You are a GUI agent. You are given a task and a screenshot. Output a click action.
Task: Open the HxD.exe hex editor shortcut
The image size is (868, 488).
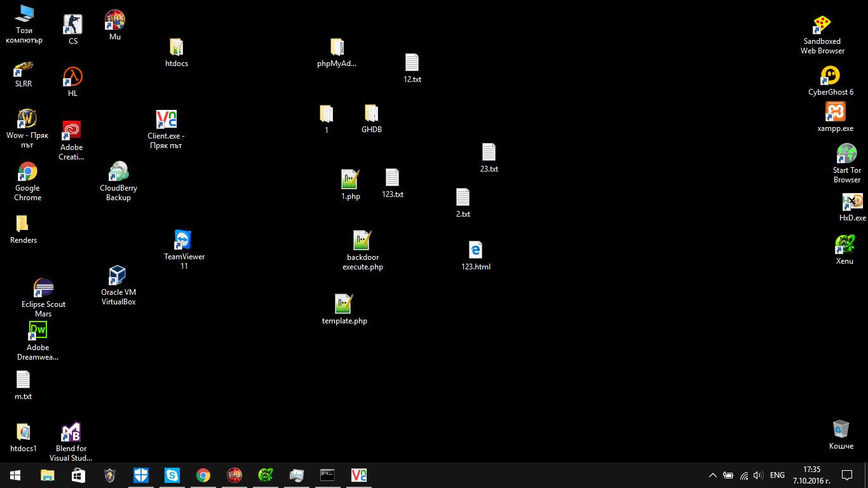[x=852, y=208]
